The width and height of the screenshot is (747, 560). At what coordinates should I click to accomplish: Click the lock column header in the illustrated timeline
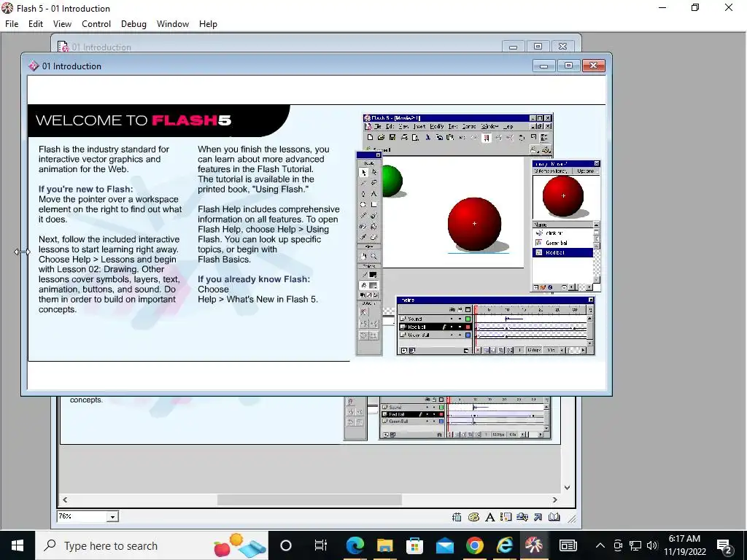point(460,309)
